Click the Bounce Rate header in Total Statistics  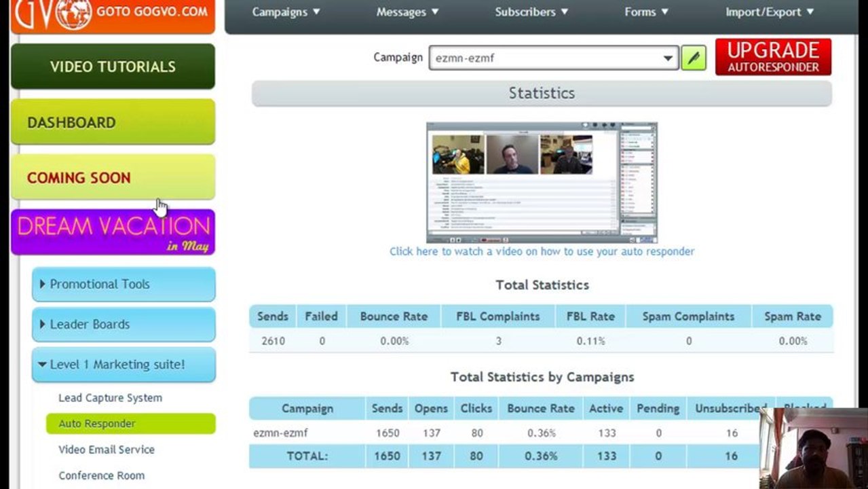click(x=394, y=316)
